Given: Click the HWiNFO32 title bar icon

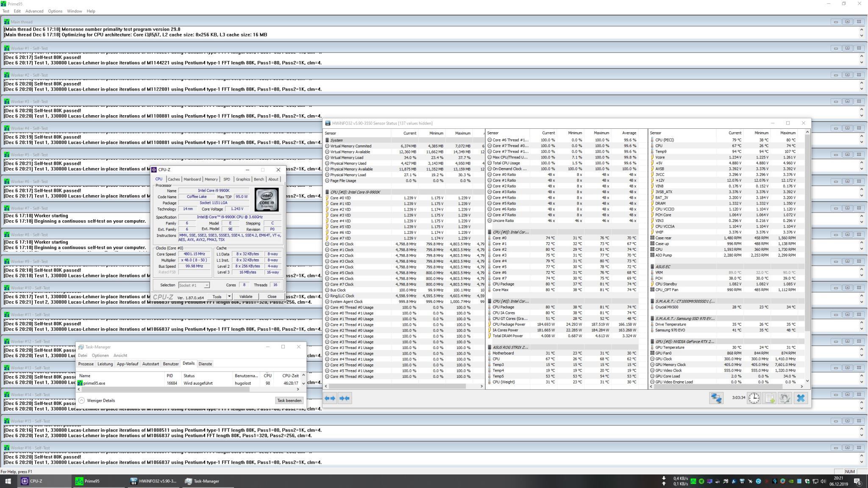Looking at the screenshot, I should pos(328,123).
